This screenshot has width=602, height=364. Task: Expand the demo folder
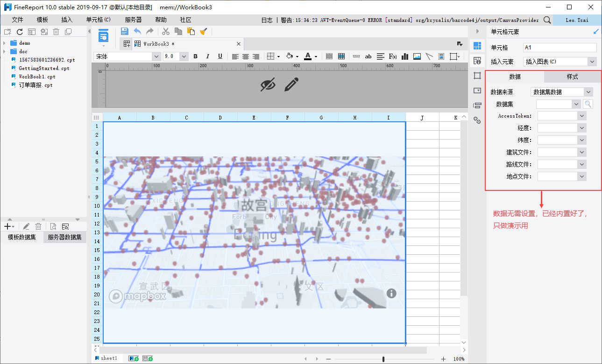(4, 43)
